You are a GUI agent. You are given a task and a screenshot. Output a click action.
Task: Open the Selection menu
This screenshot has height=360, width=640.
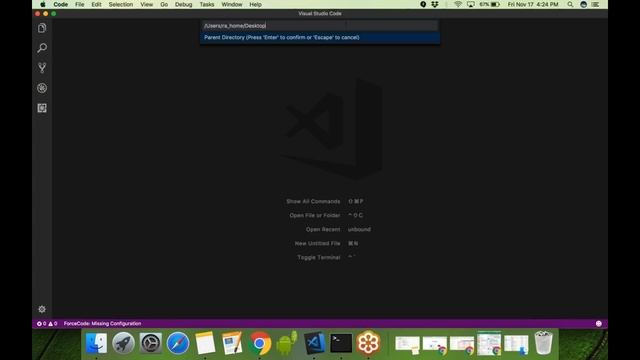(121, 4)
